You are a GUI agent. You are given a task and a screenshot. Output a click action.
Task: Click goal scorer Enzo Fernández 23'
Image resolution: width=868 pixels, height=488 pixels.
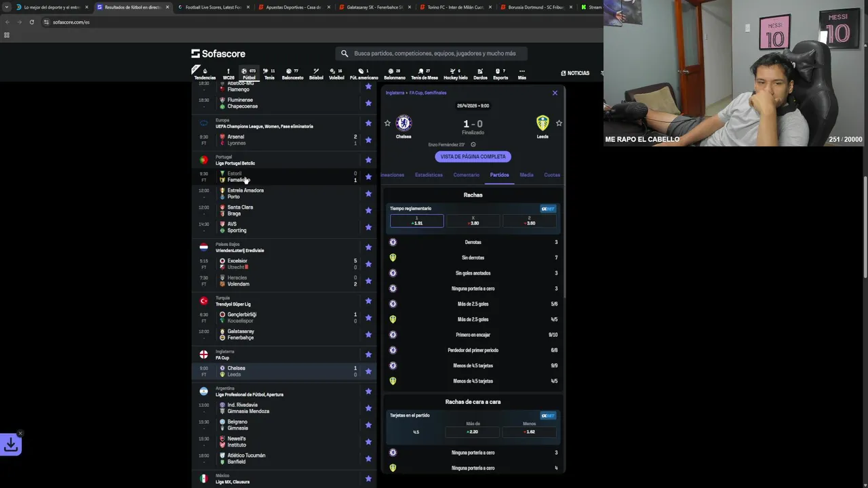(x=446, y=144)
